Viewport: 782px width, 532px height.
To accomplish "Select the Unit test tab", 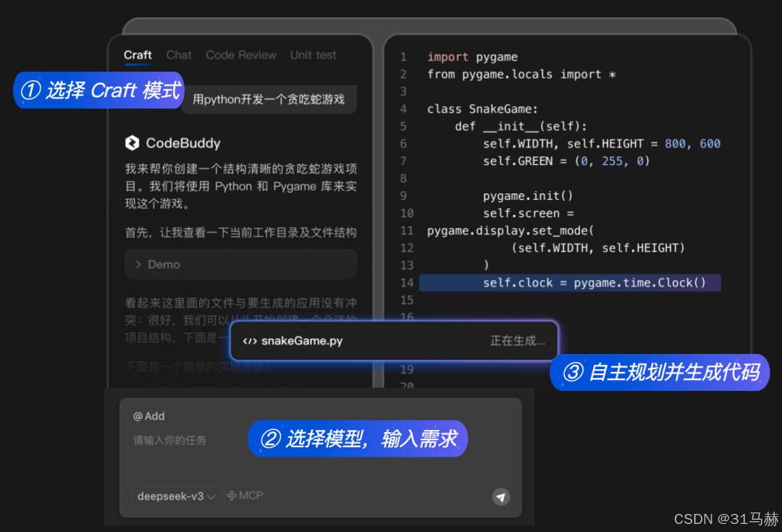I will tap(313, 55).
